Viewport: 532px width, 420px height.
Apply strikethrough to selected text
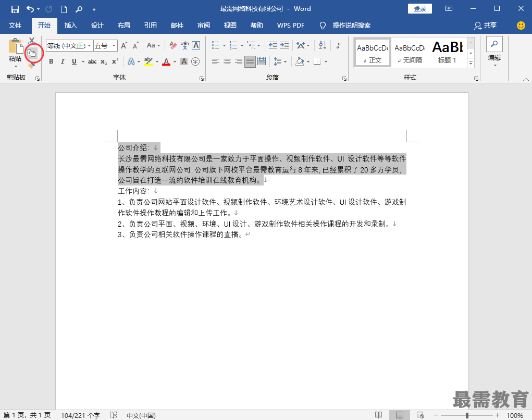click(92, 61)
